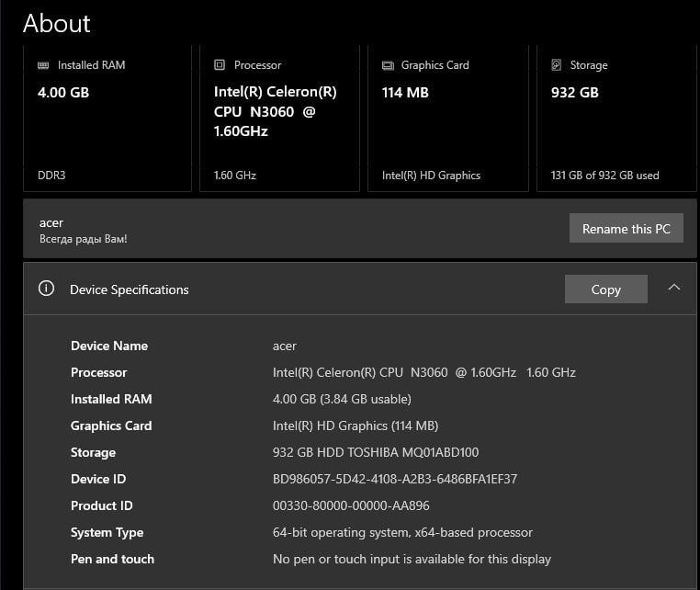This screenshot has height=590, width=700.
Task: Click the 64-bit operating system text
Action: pos(402,532)
